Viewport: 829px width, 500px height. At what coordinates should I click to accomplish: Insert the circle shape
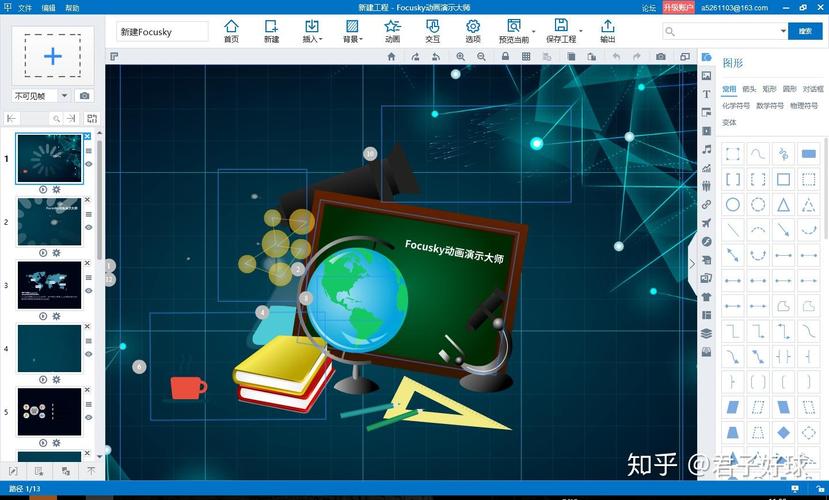coord(733,205)
